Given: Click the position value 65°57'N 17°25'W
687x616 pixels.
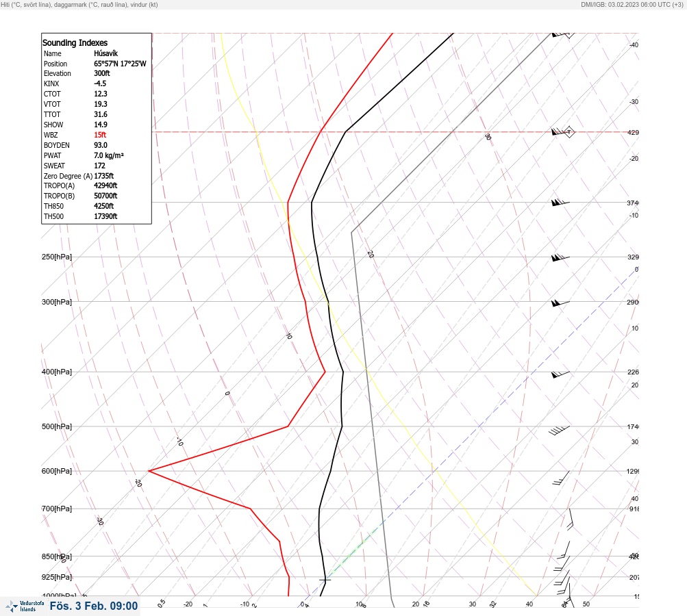Looking at the screenshot, I should pos(120,64).
